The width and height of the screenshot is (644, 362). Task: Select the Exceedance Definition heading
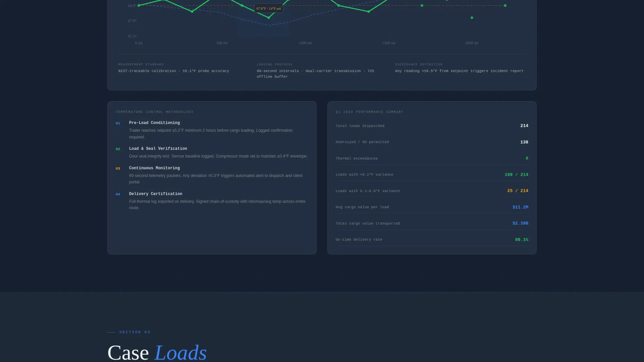click(419, 64)
